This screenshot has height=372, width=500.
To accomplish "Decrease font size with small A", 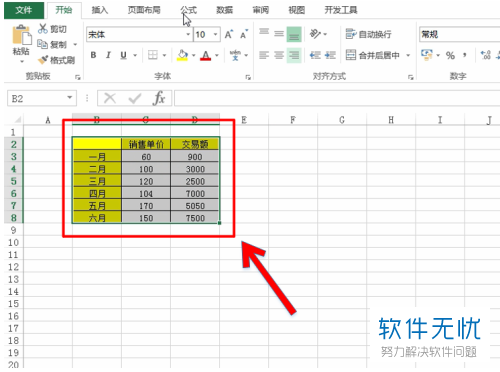I will coord(244,34).
